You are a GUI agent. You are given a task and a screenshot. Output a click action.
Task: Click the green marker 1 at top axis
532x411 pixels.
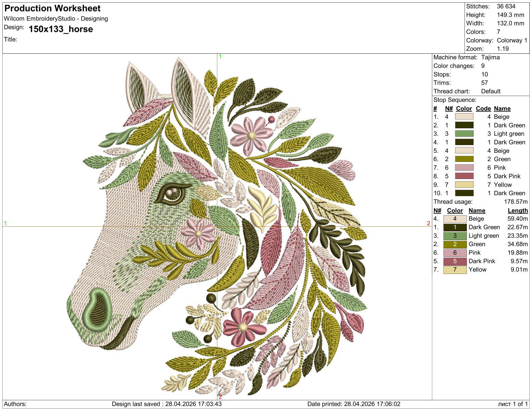pyautogui.click(x=220, y=56)
